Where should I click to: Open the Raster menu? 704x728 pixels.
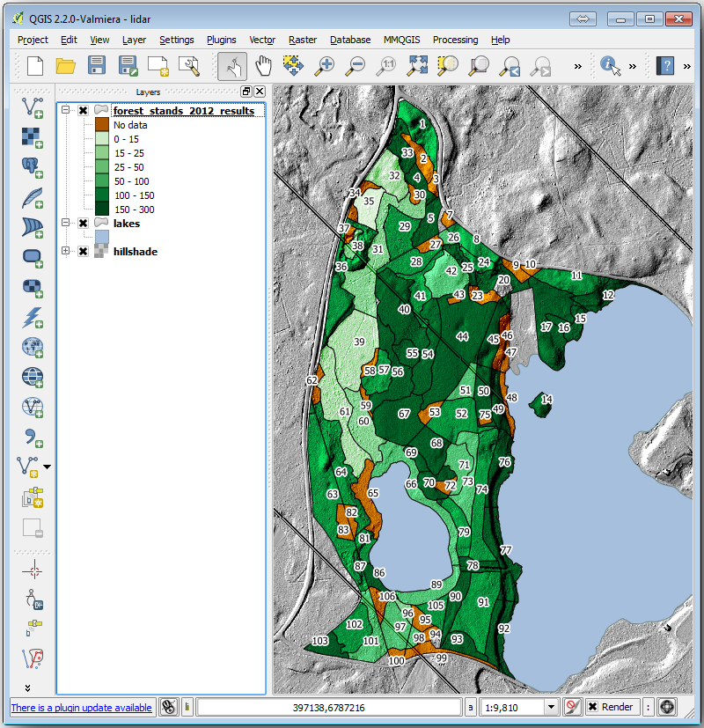pos(303,40)
